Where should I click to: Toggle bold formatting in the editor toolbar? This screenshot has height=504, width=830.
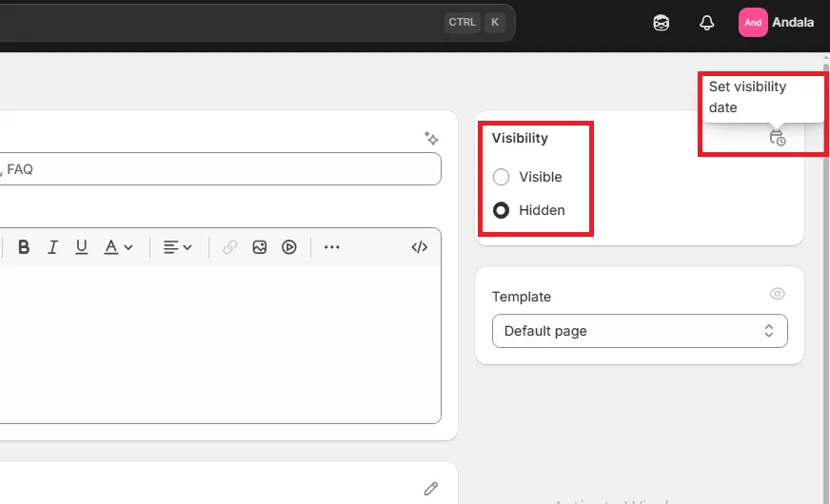[x=24, y=247]
